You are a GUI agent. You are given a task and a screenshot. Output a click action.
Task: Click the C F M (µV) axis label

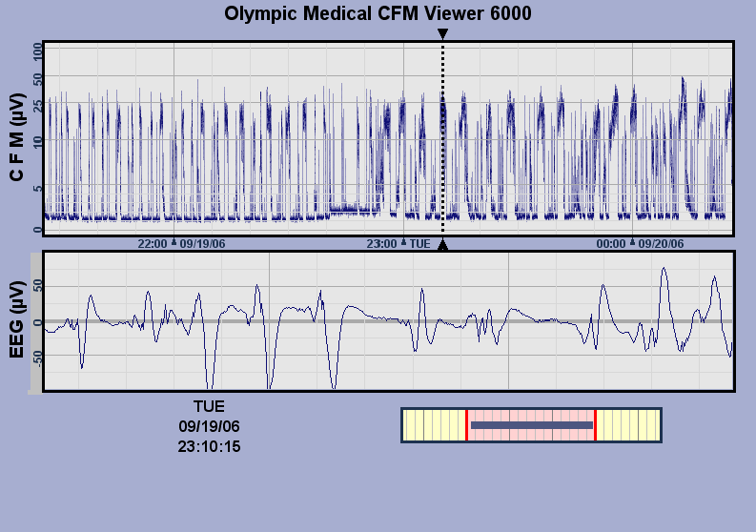(17, 137)
